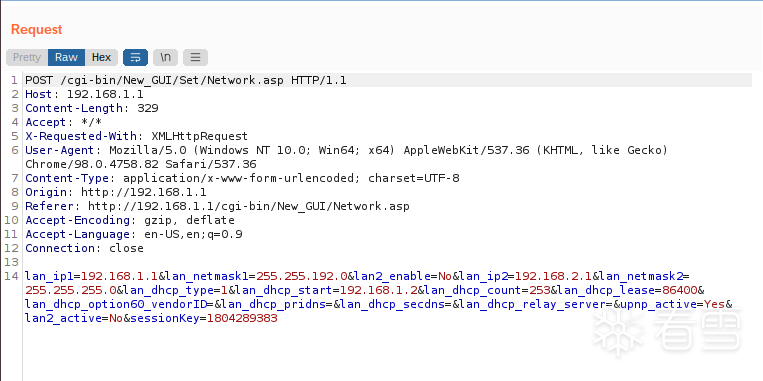Image resolution: width=763 pixels, height=381 pixels.
Task: Click the Connection: close header
Action: 85,248
